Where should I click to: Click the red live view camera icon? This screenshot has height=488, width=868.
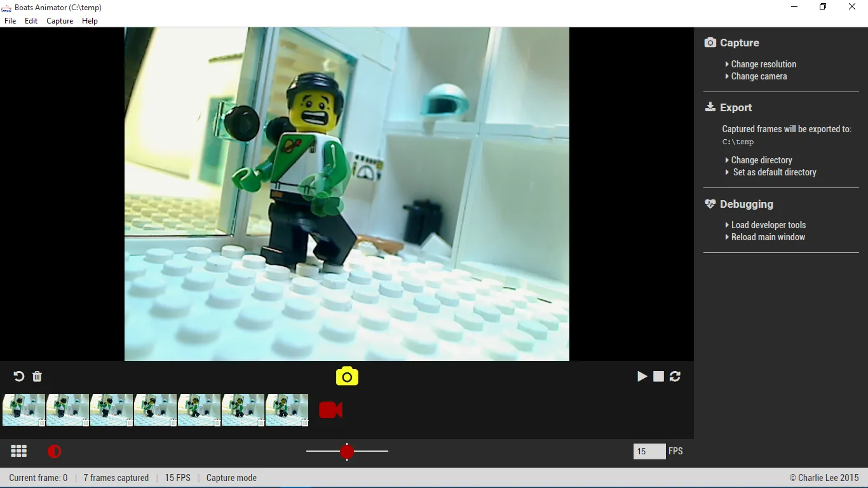tap(330, 410)
